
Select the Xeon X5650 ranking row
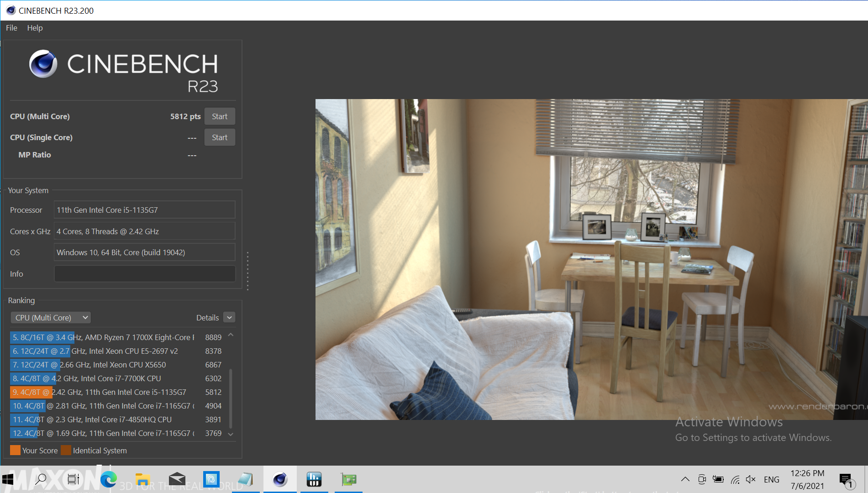(116, 365)
